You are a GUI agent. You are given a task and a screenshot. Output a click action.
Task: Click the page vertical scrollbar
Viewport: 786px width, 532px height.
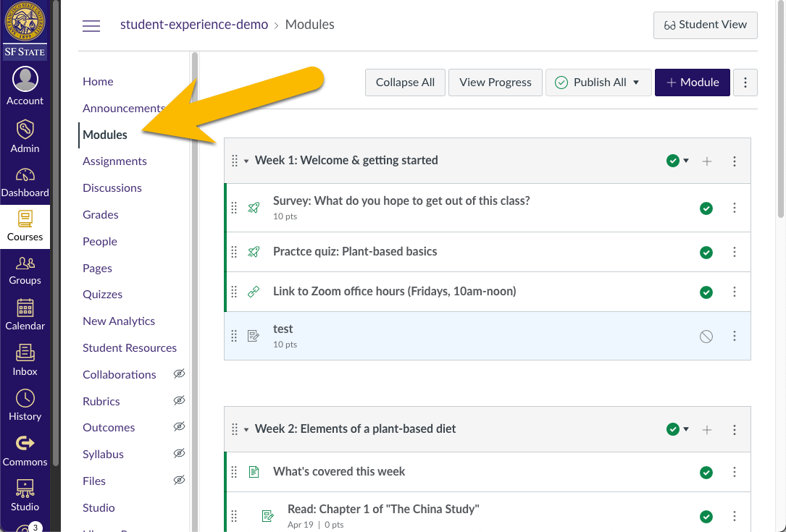click(780, 110)
